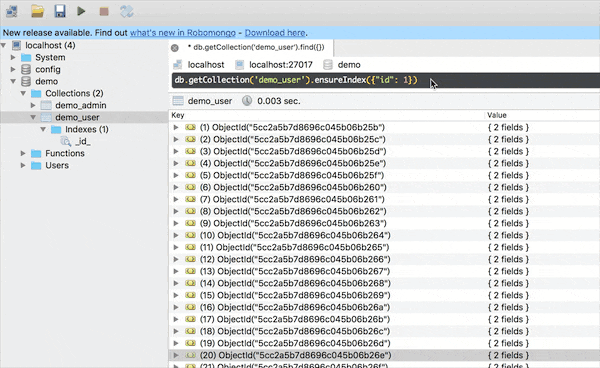Viewport: 600px width, 368px height.
Task: Click document icon of row (16)
Action: pos(190,307)
